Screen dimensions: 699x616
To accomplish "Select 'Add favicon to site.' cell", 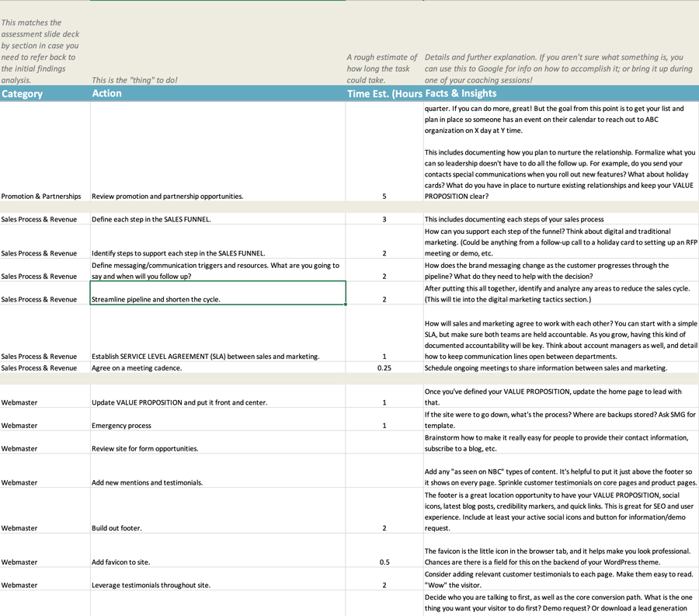I will point(217,551).
